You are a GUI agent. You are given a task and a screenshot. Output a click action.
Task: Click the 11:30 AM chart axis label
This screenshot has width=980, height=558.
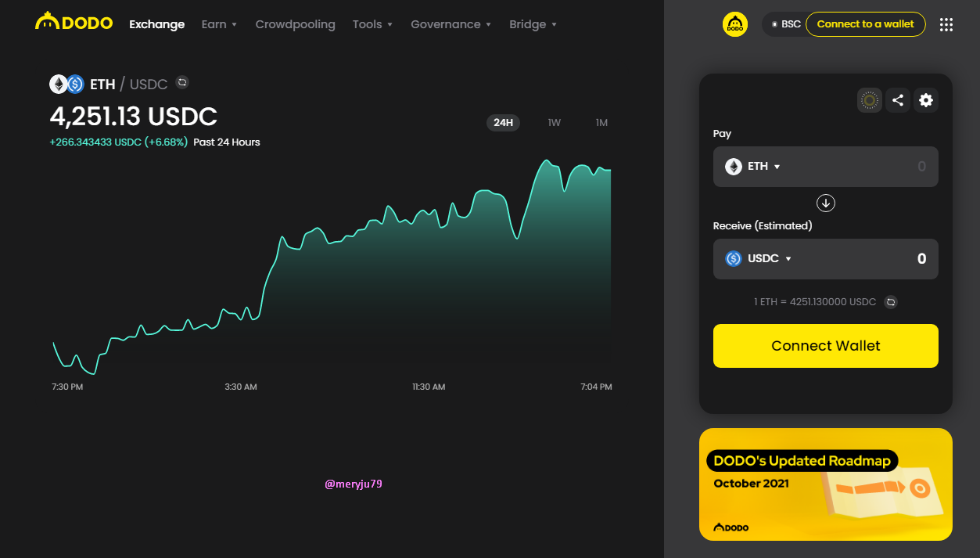click(429, 387)
